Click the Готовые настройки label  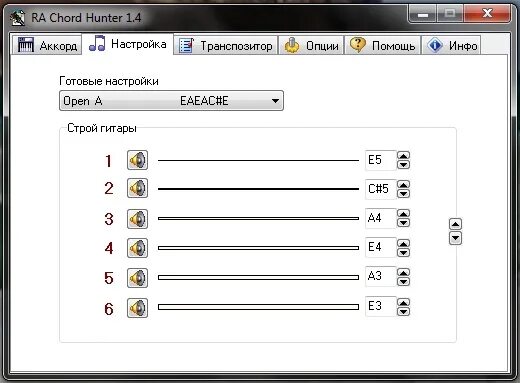pos(109,81)
